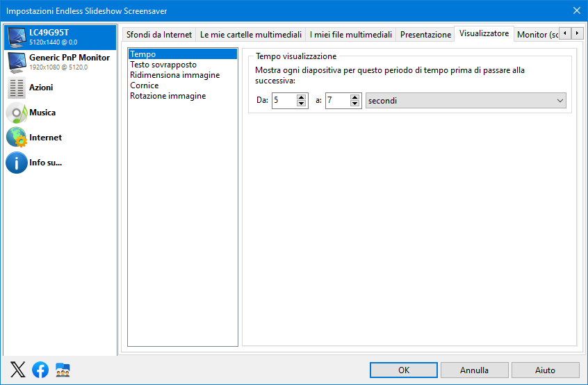Select Tempo in the settings list
This screenshot has height=385, width=588.
click(183, 54)
